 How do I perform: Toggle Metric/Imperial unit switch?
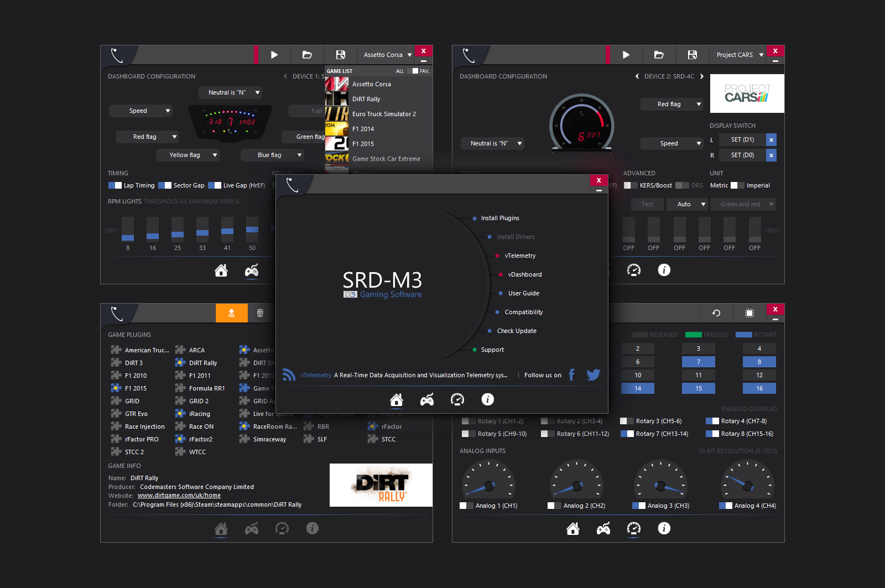coord(737,185)
